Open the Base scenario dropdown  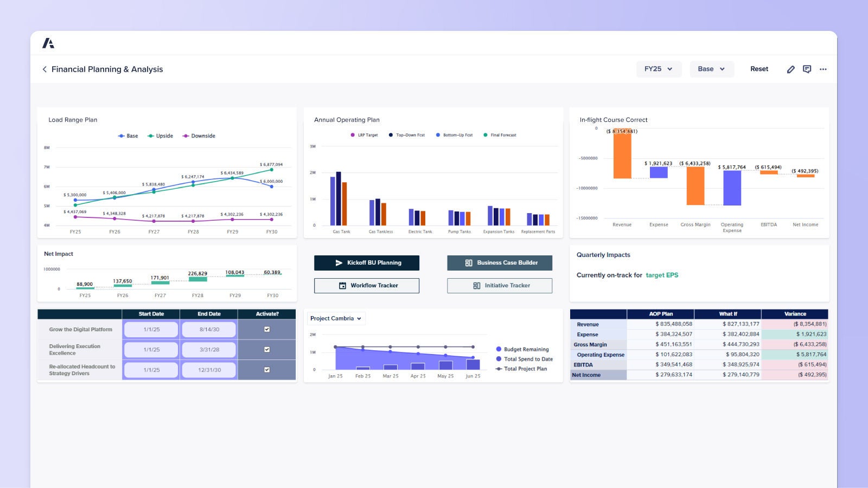pyautogui.click(x=711, y=69)
